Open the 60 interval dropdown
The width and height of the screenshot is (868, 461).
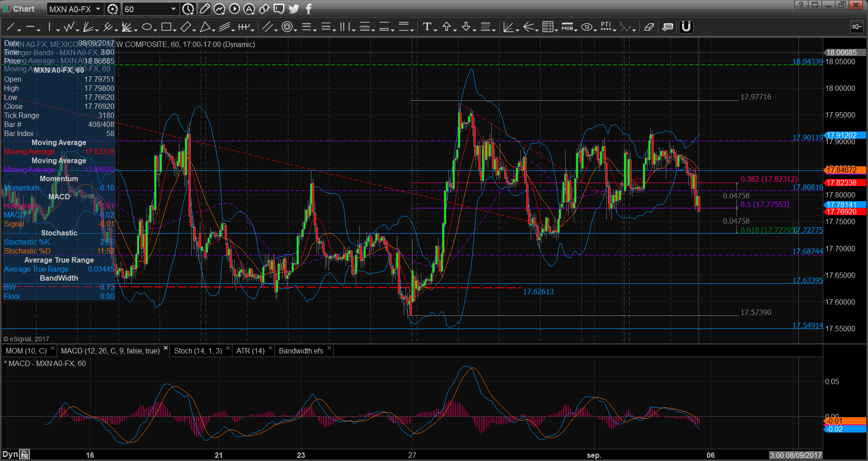pyautogui.click(x=174, y=9)
